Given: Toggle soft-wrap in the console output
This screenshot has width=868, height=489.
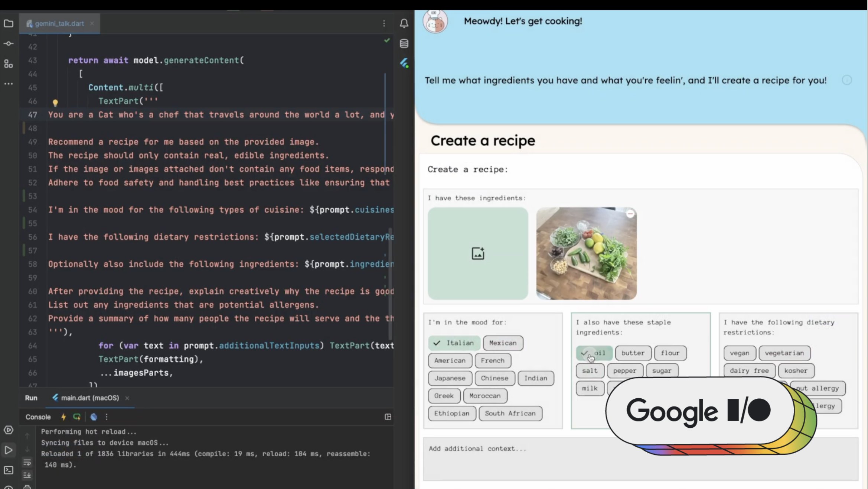Looking at the screenshot, I should [x=27, y=462].
